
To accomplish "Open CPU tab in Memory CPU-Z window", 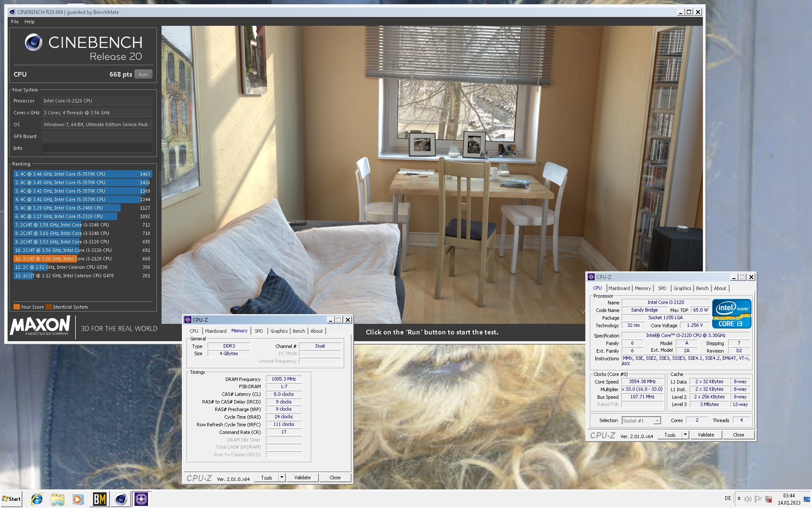I will (194, 331).
